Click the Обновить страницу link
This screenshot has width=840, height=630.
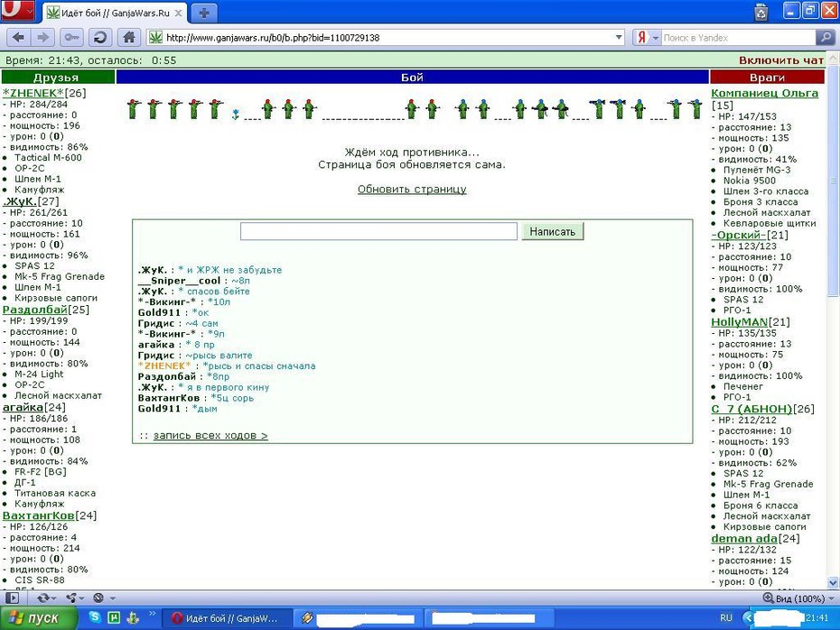pyautogui.click(x=412, y=189)
